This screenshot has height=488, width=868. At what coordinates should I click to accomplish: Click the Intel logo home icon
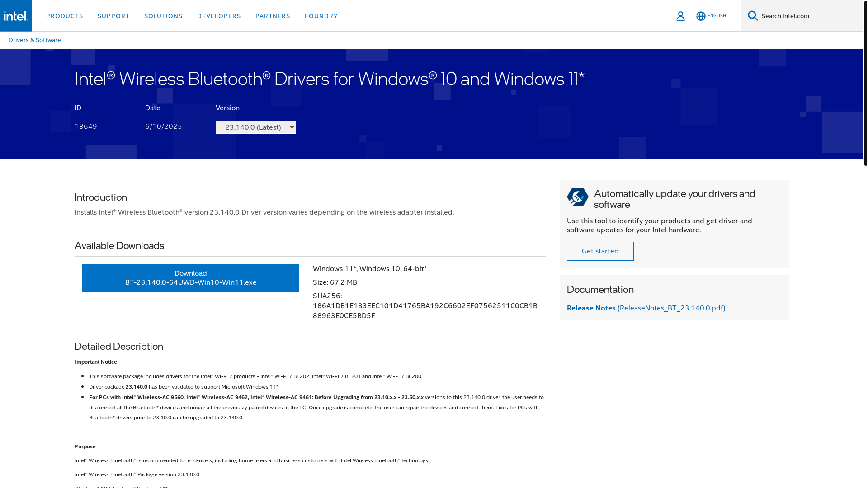click(16, 16)
